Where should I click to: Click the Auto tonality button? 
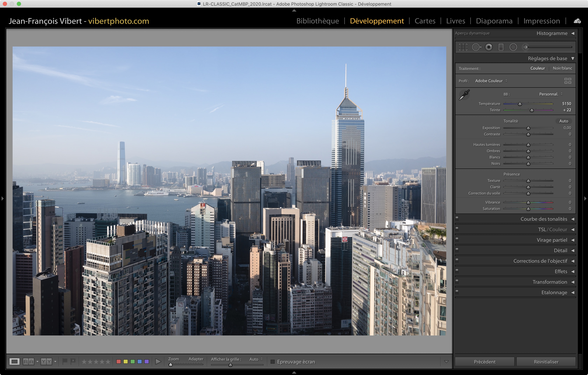coord(563,121)
